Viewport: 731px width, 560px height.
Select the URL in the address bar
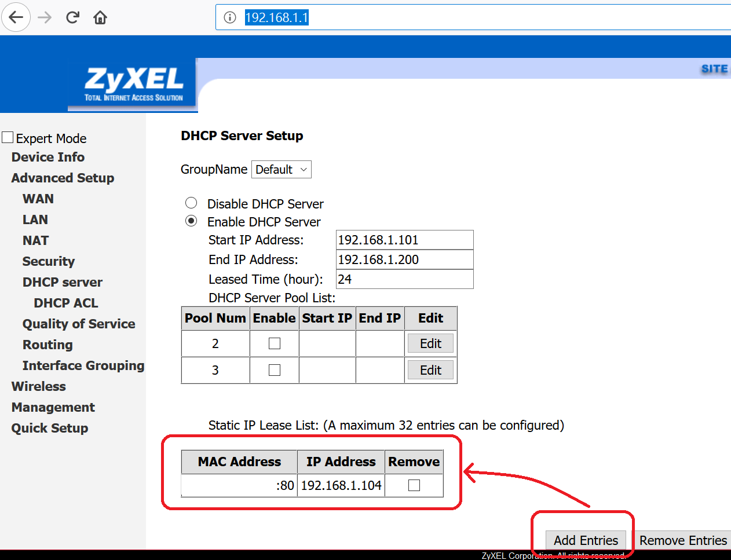pos(277,17)
